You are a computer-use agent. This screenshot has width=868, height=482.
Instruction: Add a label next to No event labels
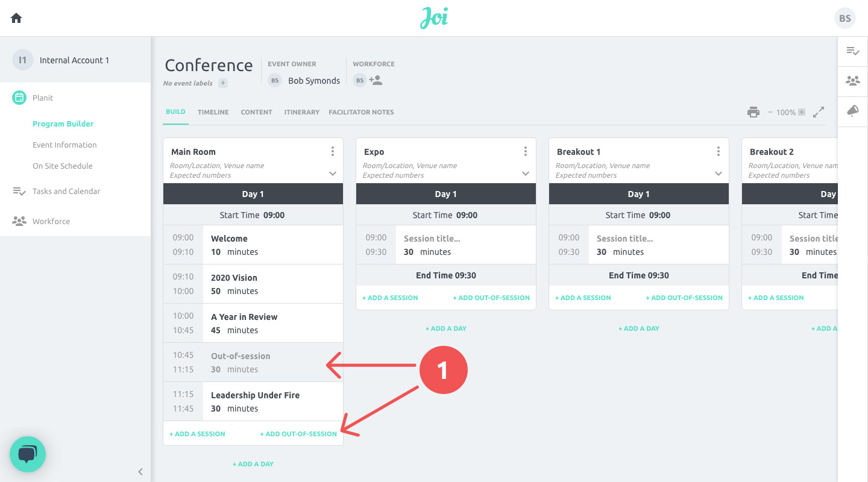pos(223,83)
